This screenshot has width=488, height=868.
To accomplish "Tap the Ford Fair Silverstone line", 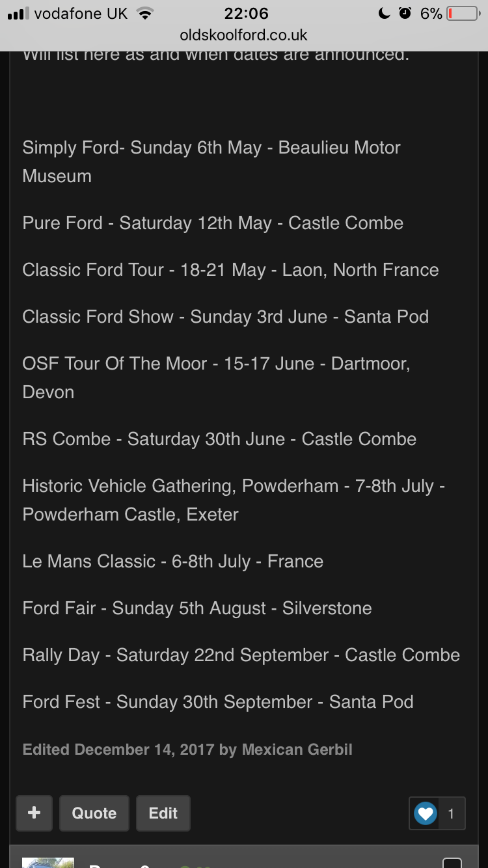I will click(x=197, y=608).
